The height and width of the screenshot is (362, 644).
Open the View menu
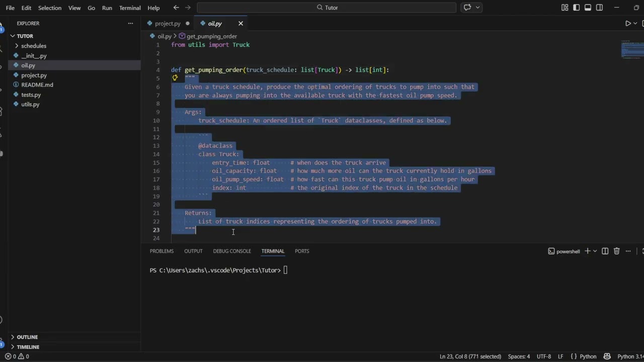(74, 8)
